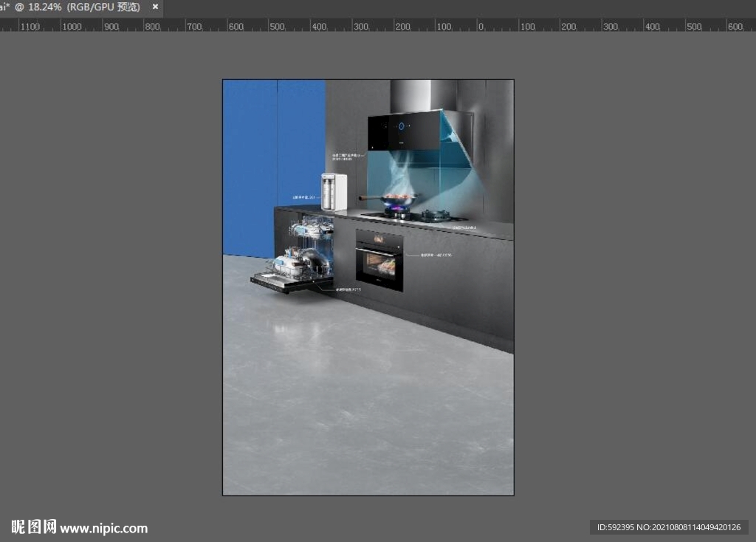756x542 pixels.
Task: Select the white water purifier on the counter
Action: point(334,192)
